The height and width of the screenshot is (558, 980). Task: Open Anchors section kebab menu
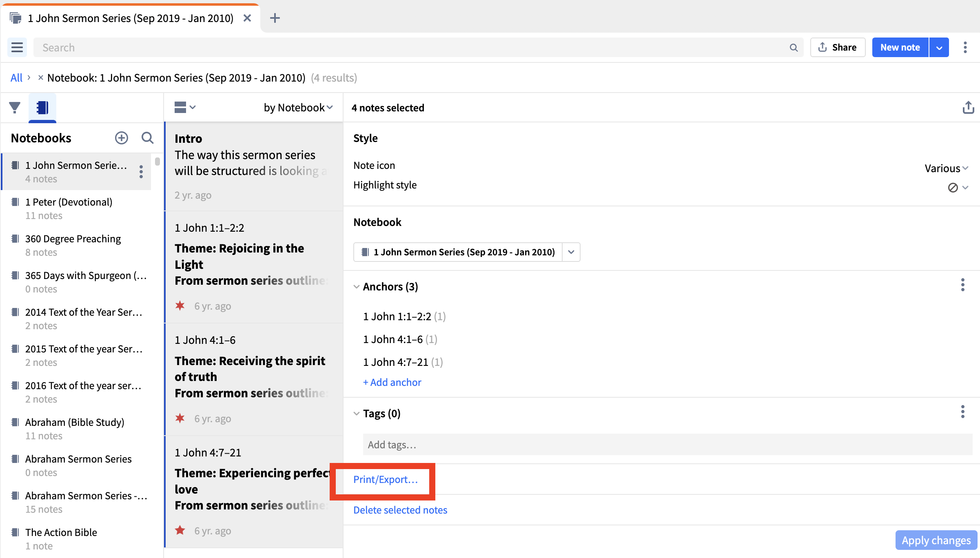click(962, 285)
